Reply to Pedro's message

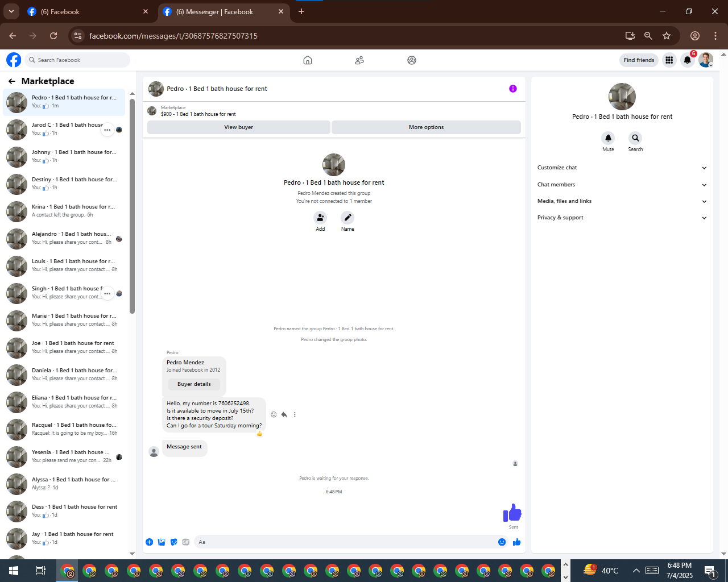(284, 414)
